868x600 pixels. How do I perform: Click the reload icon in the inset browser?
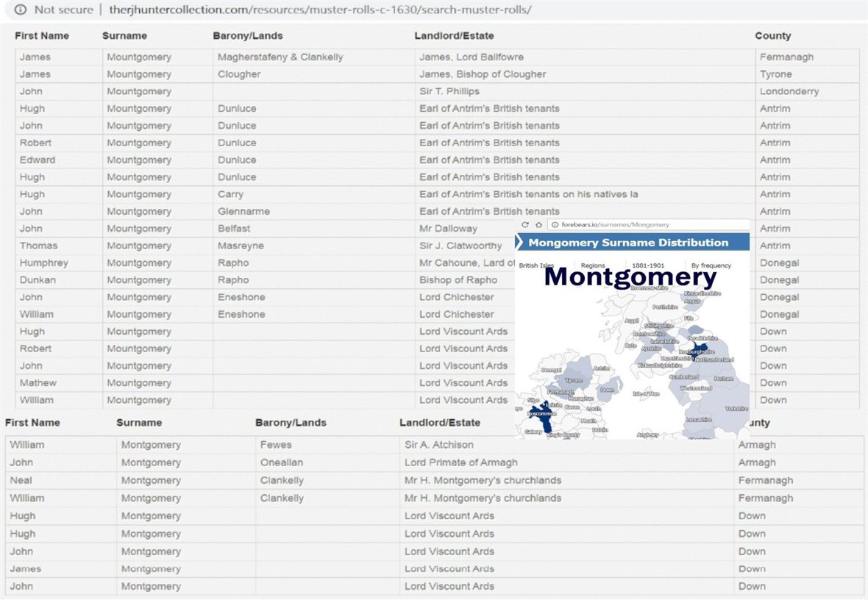[525, 224]
